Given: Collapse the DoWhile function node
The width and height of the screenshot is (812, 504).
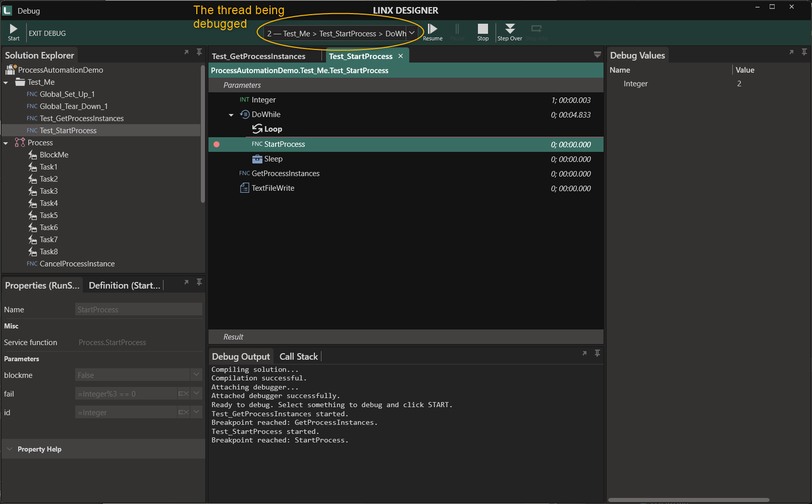Looking at the screenshot, I should (x=231, y=115).
